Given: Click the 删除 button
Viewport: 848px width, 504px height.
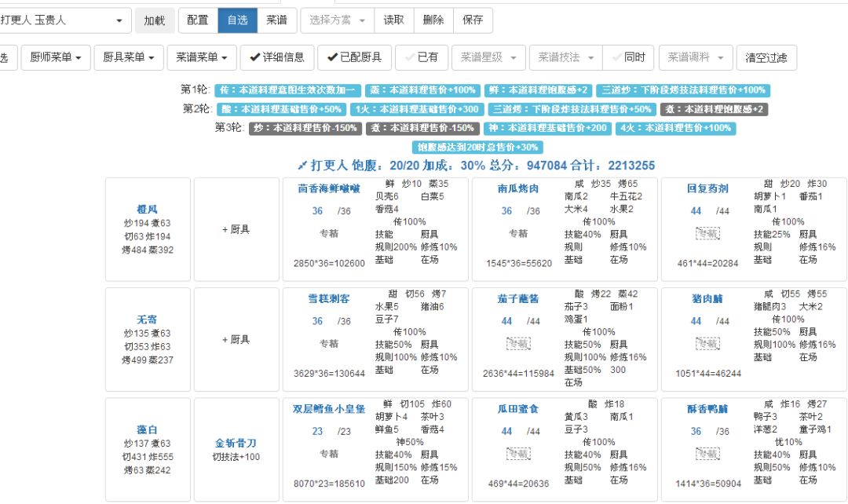Looking at the screenshot, I should (433, 20).
